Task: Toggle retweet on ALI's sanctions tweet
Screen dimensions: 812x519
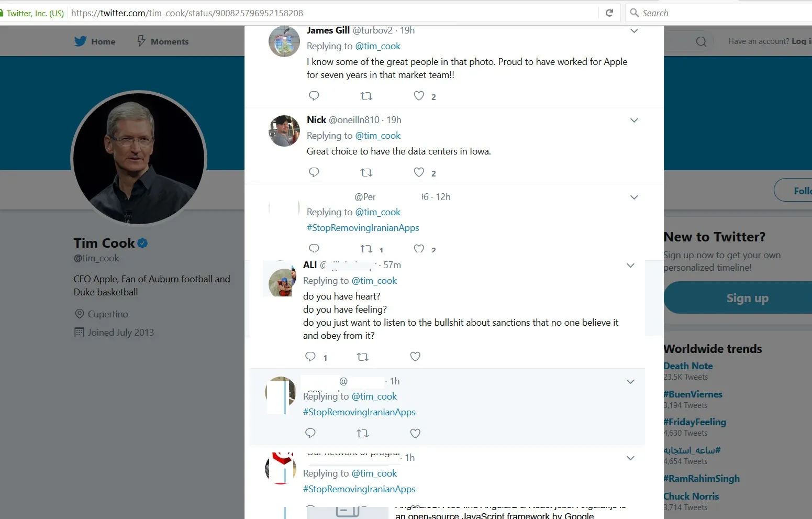Action: [363, 357]
